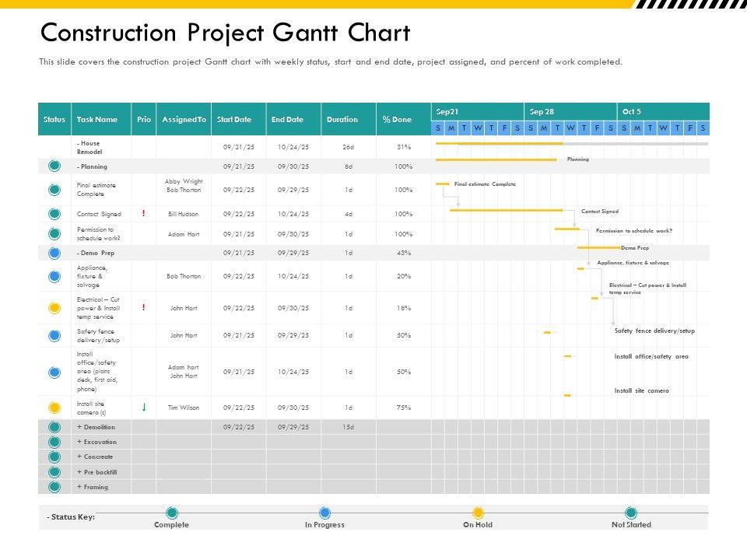Click the House Remodel progress bar in timeline
747x560 pixels.
[x=498, y=143]
